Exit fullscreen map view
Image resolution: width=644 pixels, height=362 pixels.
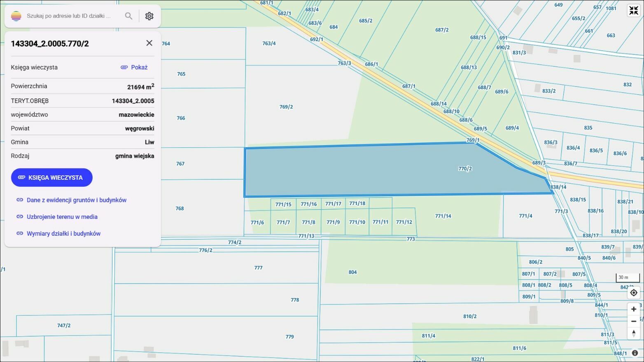[x=633, y=11]
